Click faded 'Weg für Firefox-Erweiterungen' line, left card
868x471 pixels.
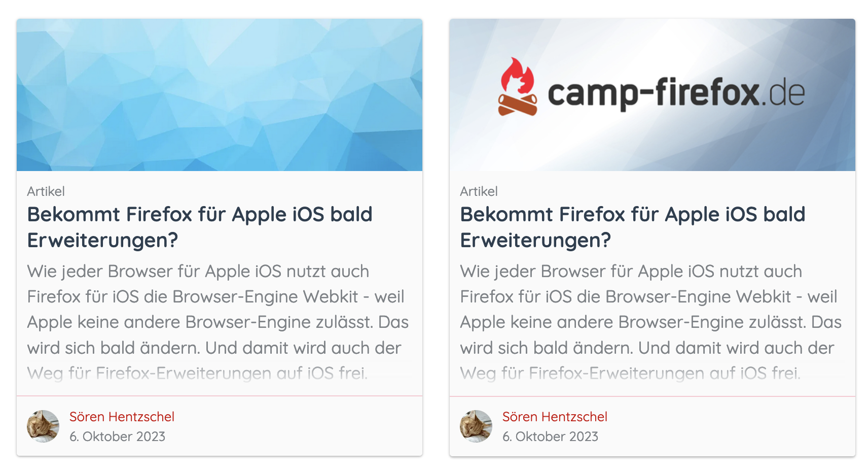pos(198,374)
